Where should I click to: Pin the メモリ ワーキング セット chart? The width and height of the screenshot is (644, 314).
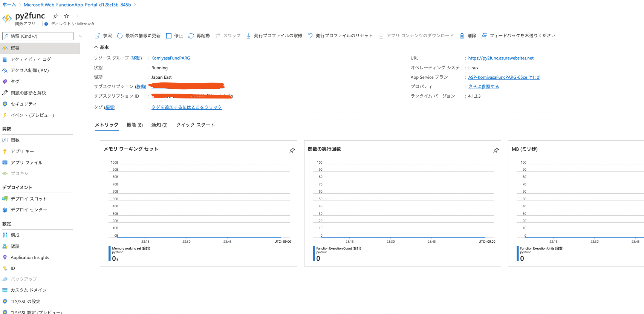pos(292,150)
